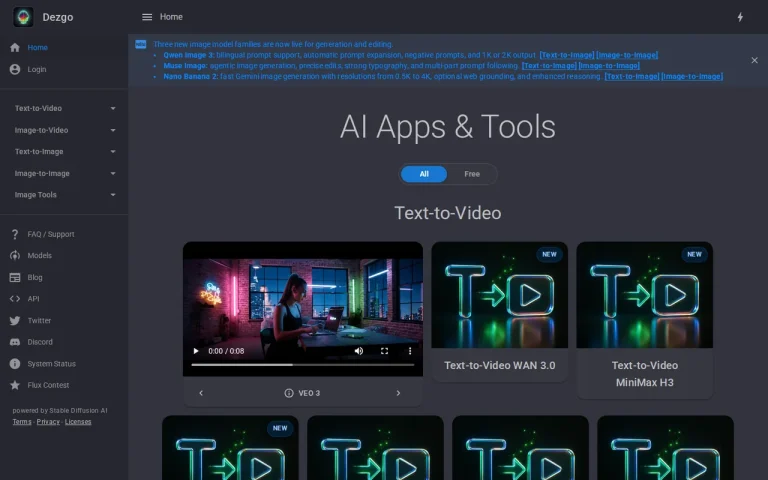Image resolution: width=768 pixels, height=480 pixels.
Task: Click the VEO 3 label text
Action: tap(309, 393)
